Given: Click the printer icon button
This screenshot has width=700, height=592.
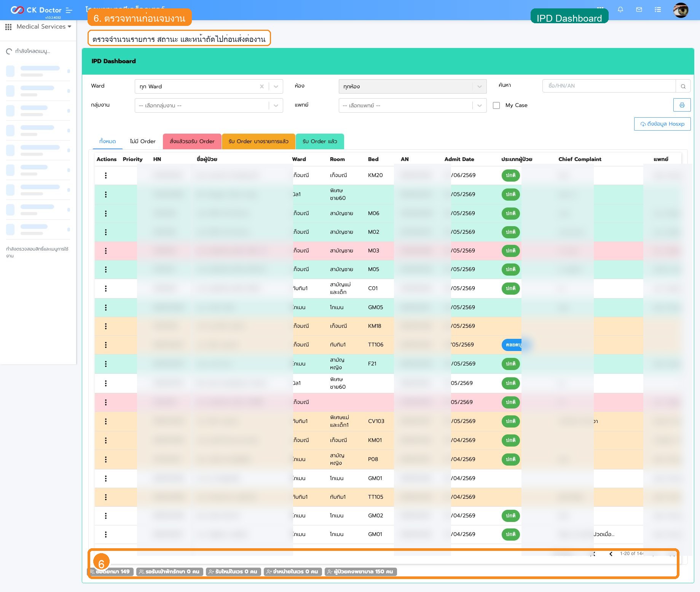Looking at the screenshot, I should click(682, 105).
